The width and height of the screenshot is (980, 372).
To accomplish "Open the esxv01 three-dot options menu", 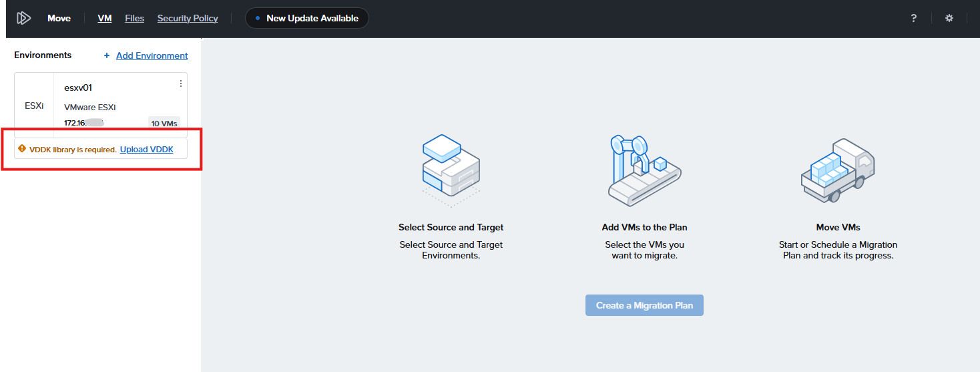I will 180,83.
